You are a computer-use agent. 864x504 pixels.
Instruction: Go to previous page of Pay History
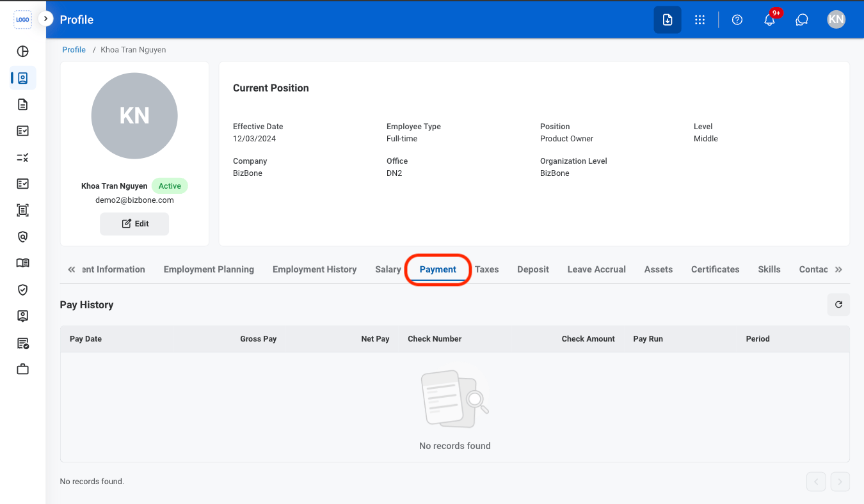click(816, 482)
